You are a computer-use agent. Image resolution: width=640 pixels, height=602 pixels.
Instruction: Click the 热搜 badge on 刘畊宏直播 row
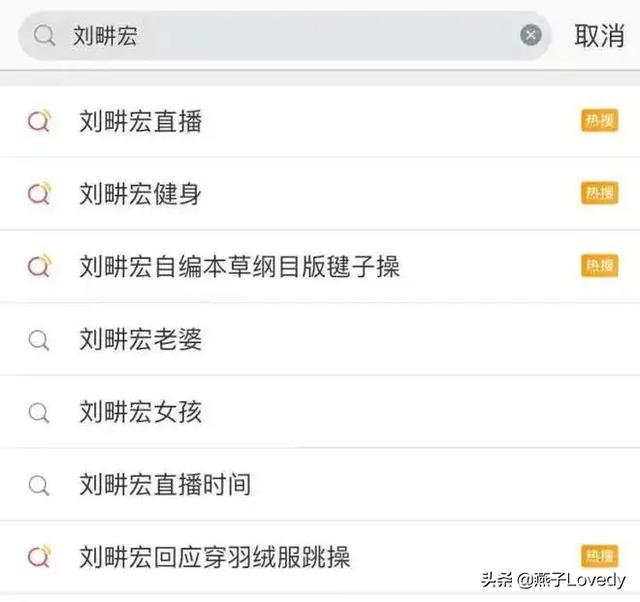point(600,120)
